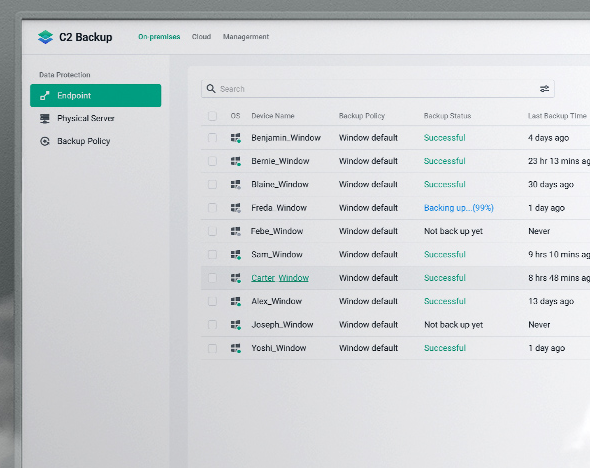Check the box for Joseph_Window
The height and width of the screenshot is (468, 590).
click(212, 325)
